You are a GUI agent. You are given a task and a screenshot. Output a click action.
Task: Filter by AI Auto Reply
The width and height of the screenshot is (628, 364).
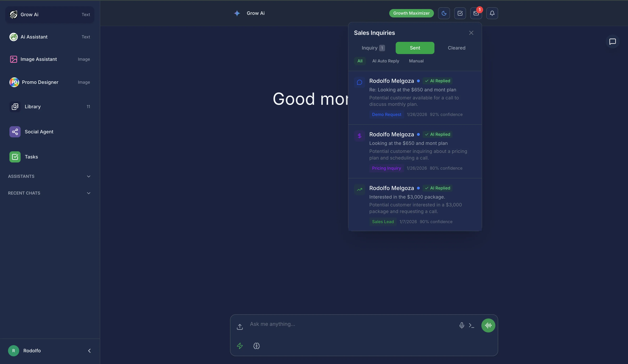386,61
